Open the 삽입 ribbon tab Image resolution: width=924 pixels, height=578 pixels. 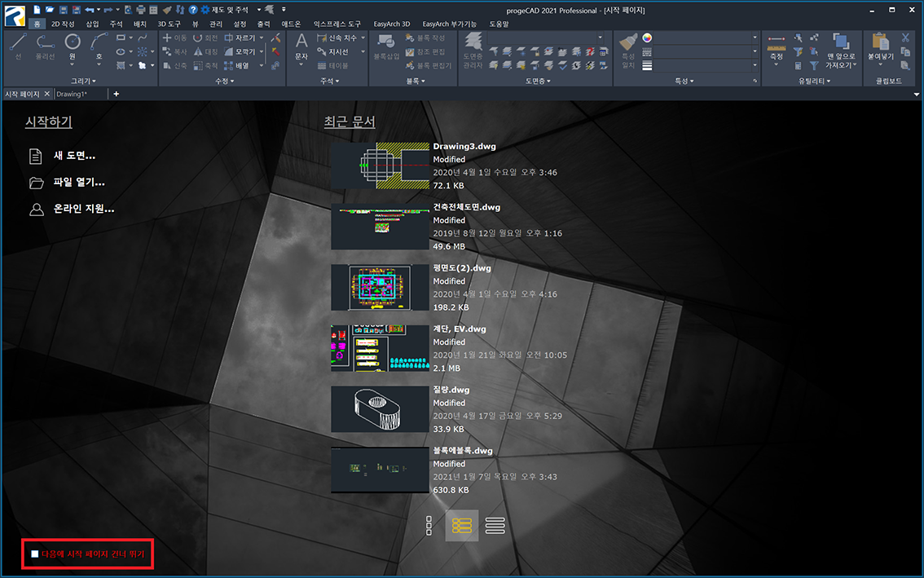click(92, 24)
